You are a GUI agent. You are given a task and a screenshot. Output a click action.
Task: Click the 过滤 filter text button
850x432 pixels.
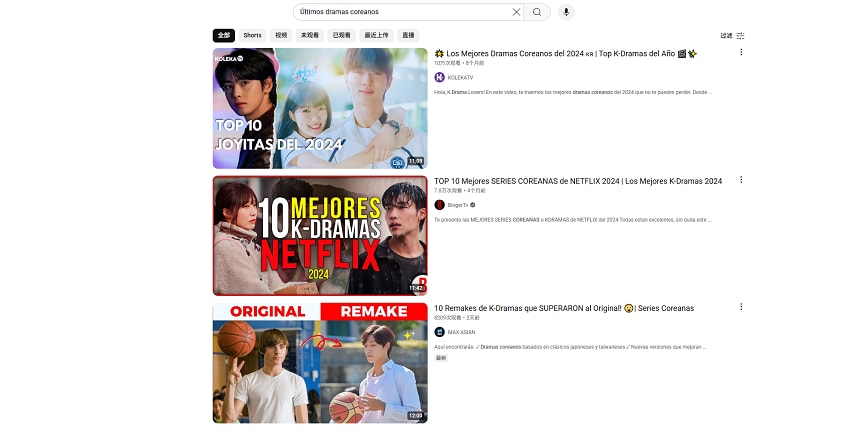(726, 36)
